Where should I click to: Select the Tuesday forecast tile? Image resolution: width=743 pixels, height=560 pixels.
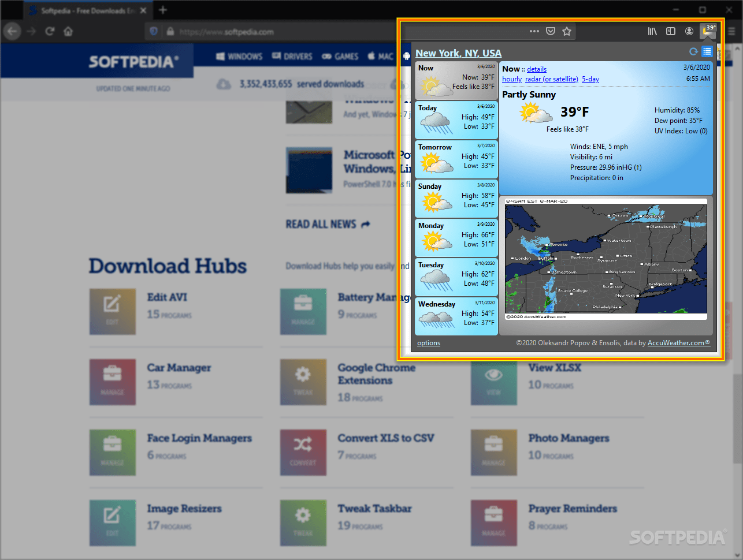(x=456, y=277)
